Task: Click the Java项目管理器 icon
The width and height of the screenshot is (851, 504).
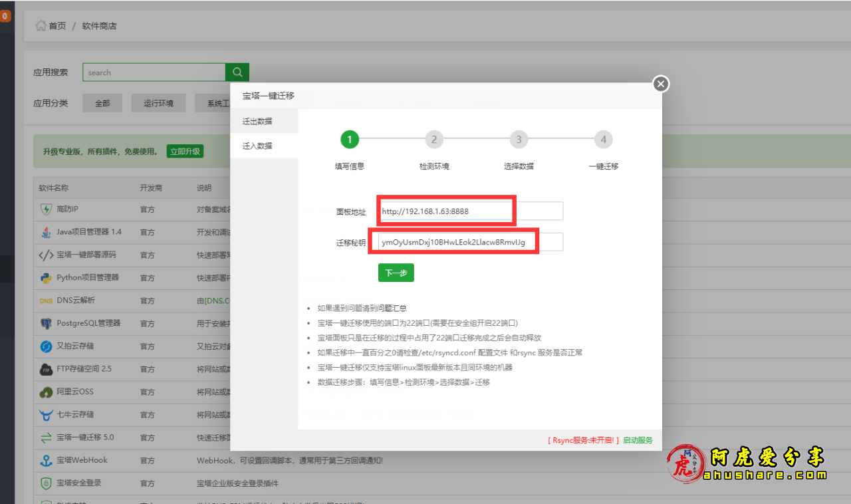Action: pos(46,232)
